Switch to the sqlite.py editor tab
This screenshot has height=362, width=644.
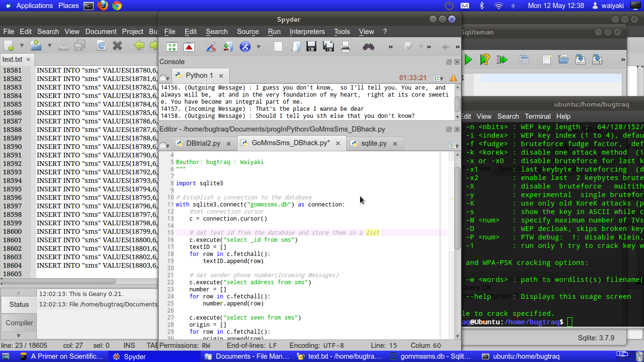coord(374,143)
